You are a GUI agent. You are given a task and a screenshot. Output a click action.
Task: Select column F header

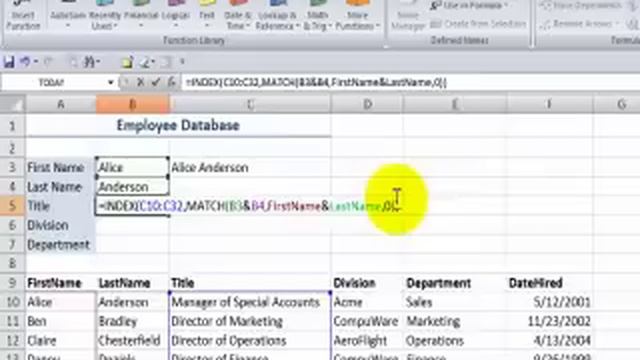[549, 104]
